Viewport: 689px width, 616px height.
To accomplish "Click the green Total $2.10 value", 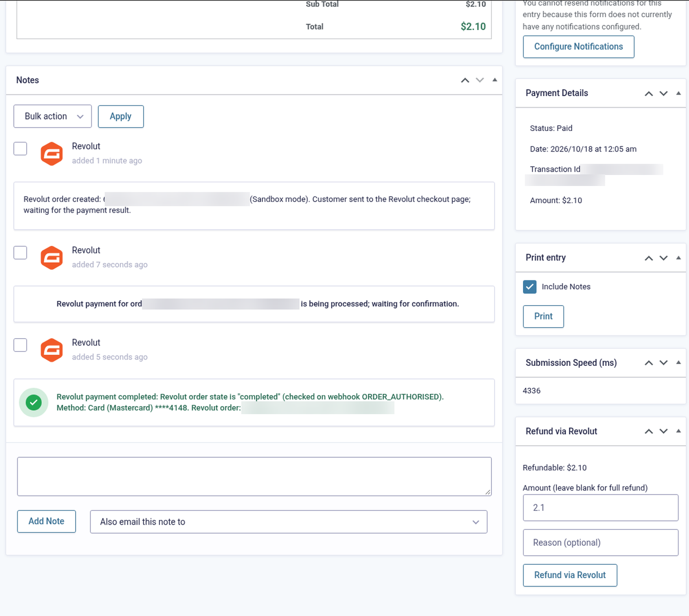I will [x=473, y=27].
